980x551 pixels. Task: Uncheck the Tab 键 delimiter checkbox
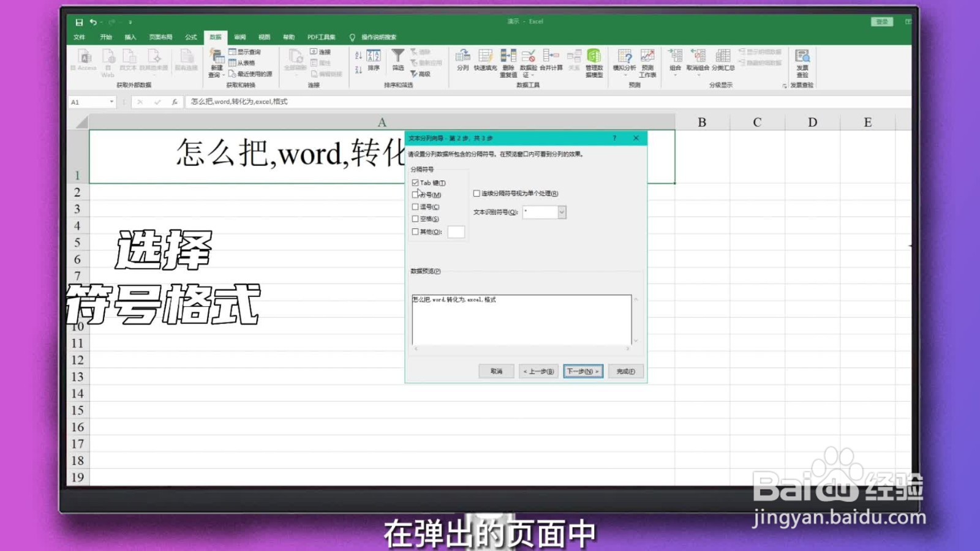(x=415, y=183)
